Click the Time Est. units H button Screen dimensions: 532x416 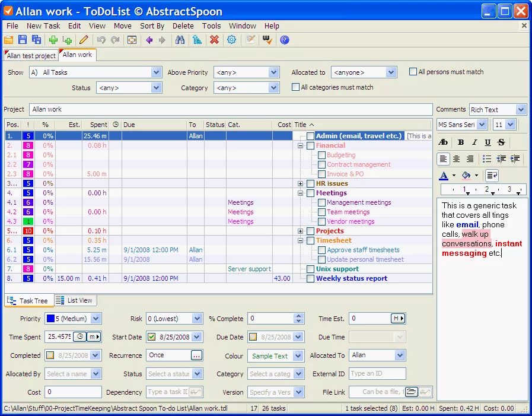399,318
